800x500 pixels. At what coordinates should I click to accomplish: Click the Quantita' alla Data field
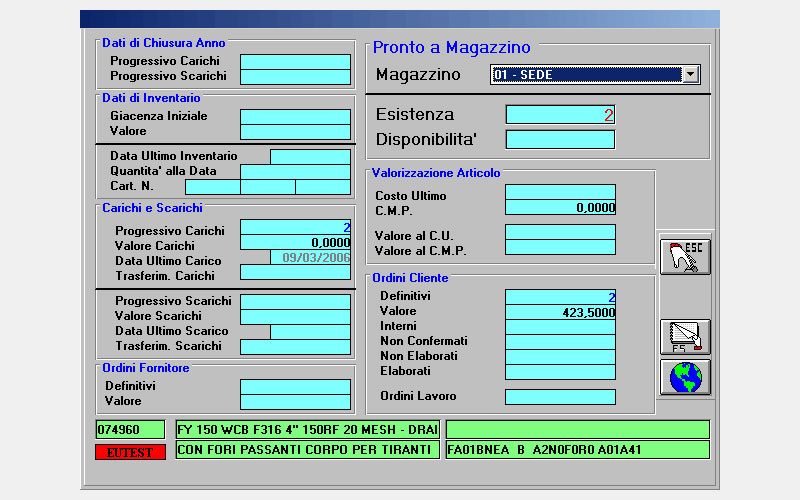pyautogui.click(x=295, y=172)
